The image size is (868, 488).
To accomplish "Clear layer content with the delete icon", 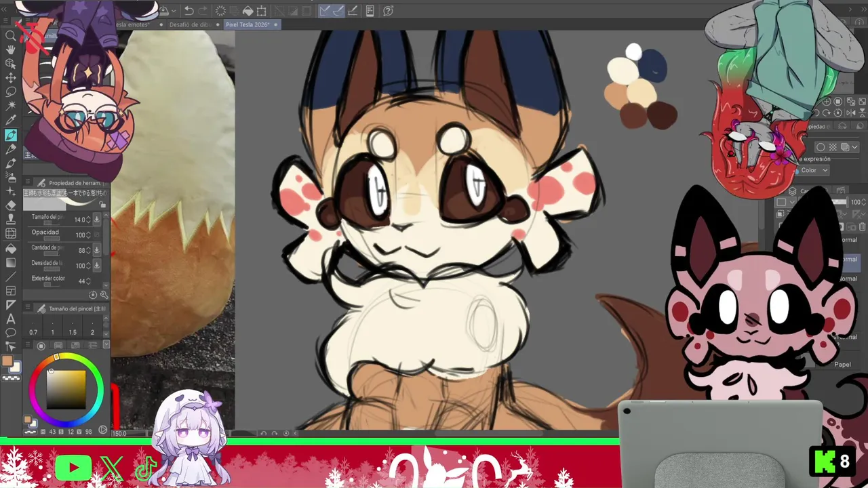I will (220, 11).
